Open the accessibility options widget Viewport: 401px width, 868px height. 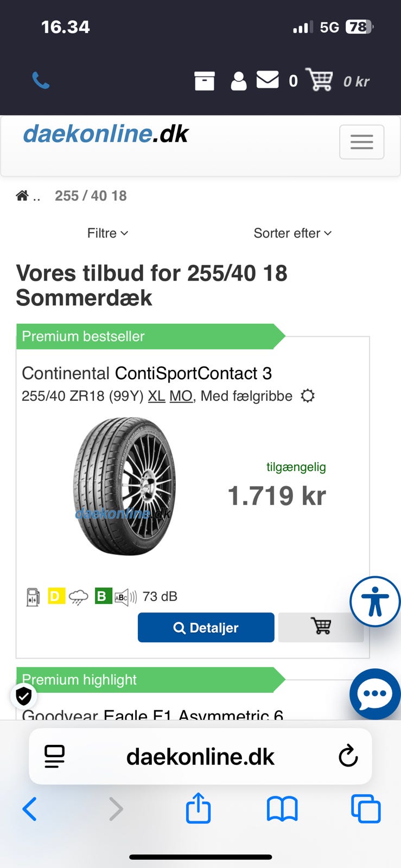(375, 602)
